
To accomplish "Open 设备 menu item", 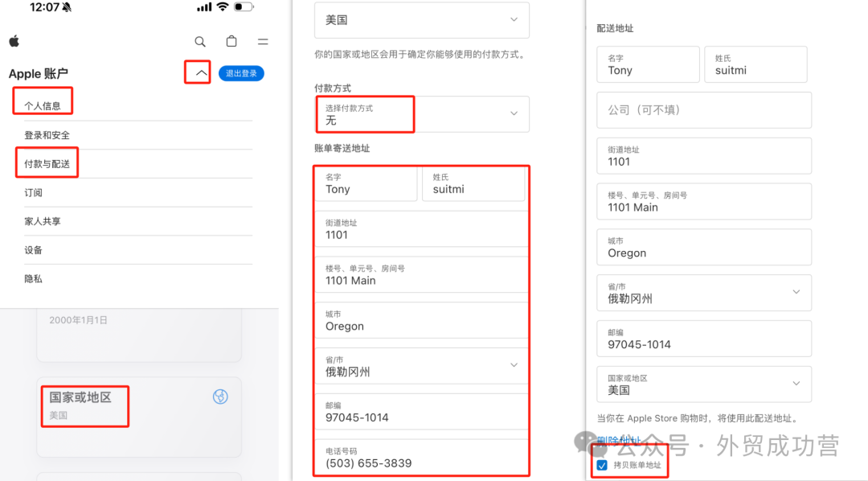I will pos(33,250).
